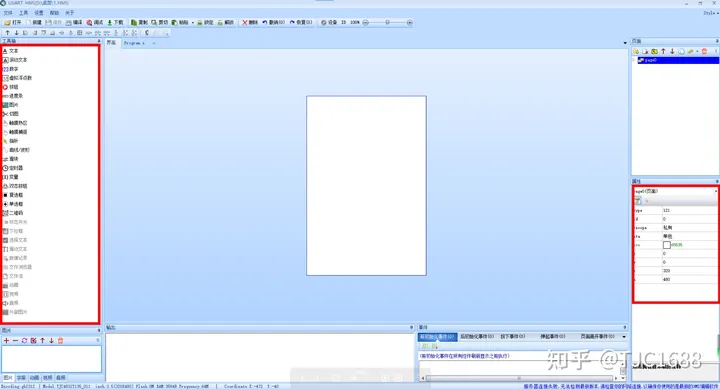Image resolution: width=720 pixels, height=389 pixels.
Task: Click the red plus add-picture icon
Action: 6,340
